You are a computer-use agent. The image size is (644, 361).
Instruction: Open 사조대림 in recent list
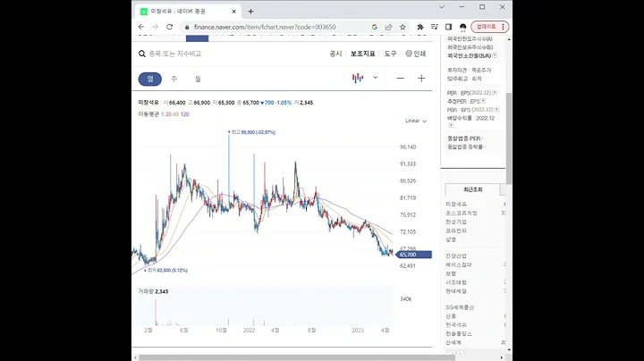coord(456,282)
